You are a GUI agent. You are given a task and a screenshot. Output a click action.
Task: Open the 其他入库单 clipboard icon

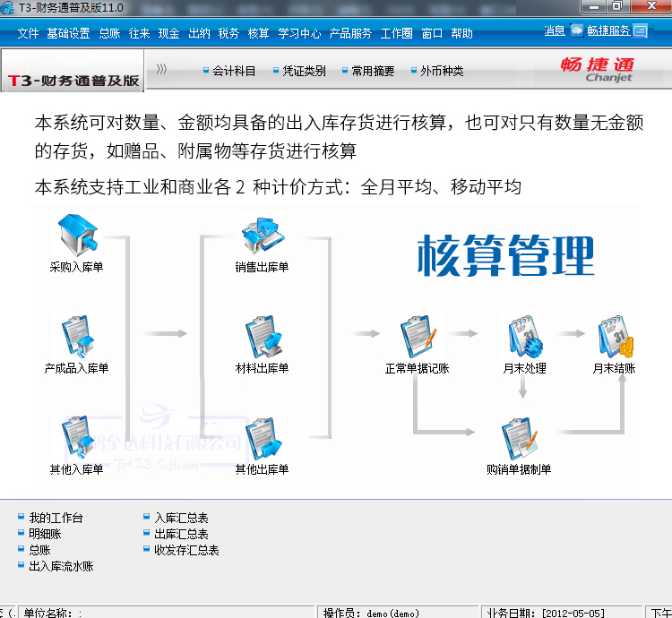click(78, 437)
